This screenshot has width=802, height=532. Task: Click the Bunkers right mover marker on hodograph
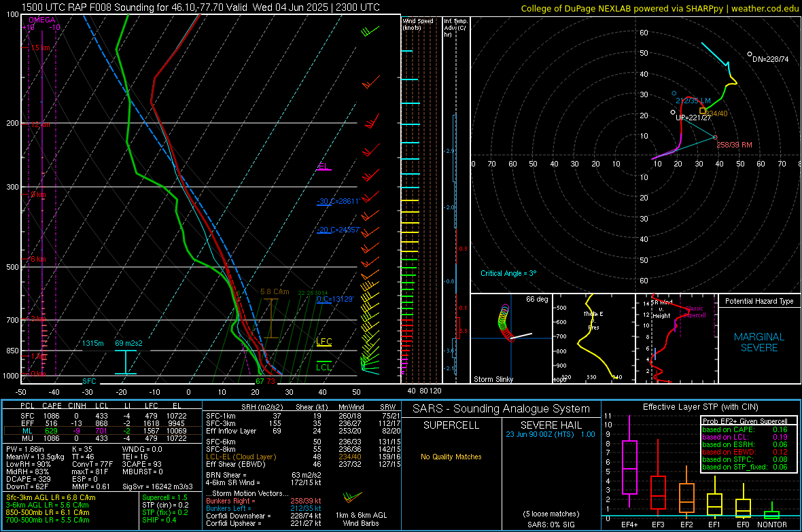[x=715, y=137]
